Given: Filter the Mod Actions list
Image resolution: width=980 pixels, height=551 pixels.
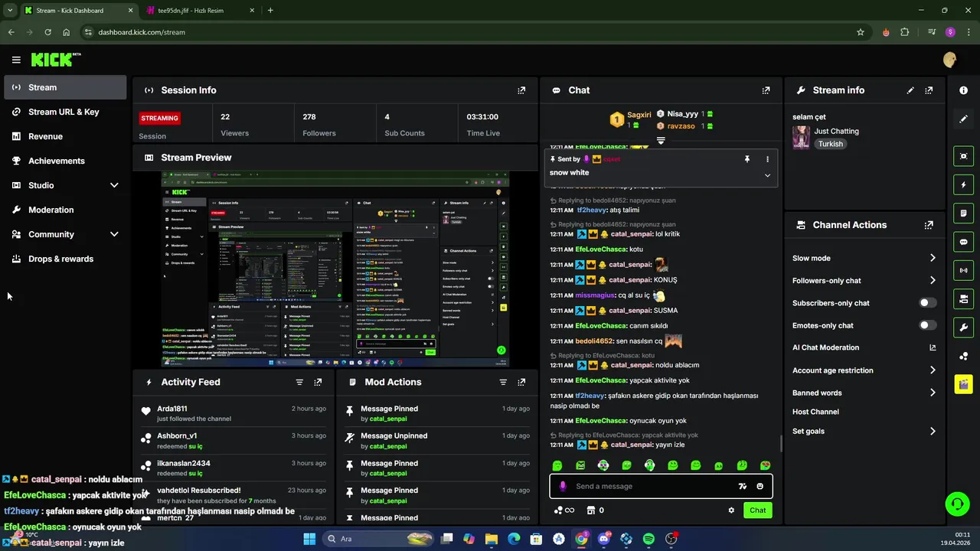Looking at the screenshot, I should pos(503,382).
